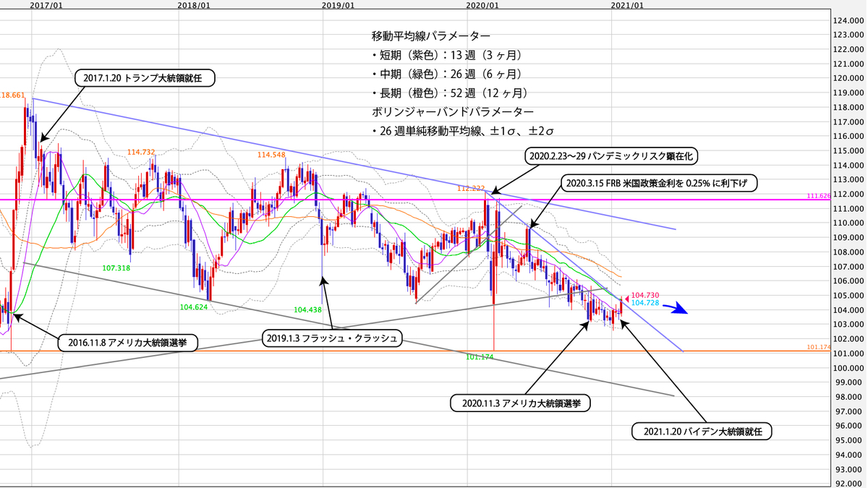Click the ボリンジャーバンドパラメーター heading

click(x=453, y=112)
